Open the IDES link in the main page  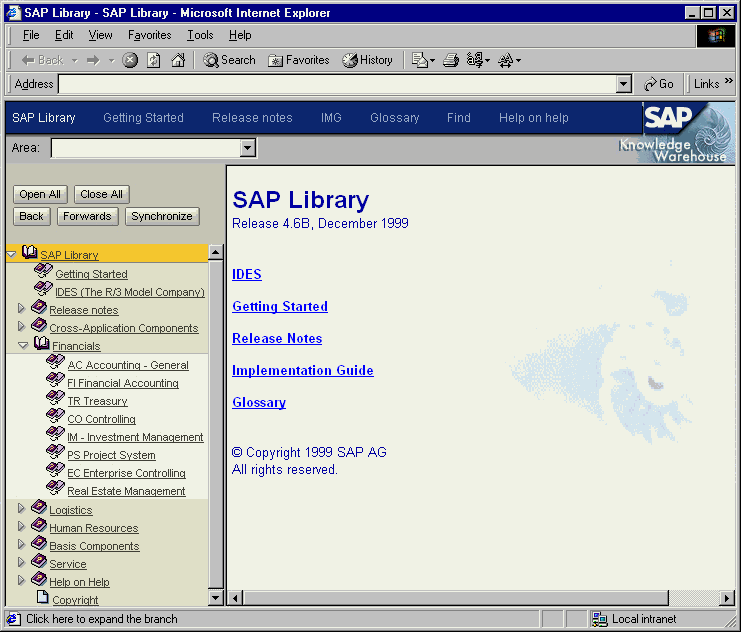247,274
